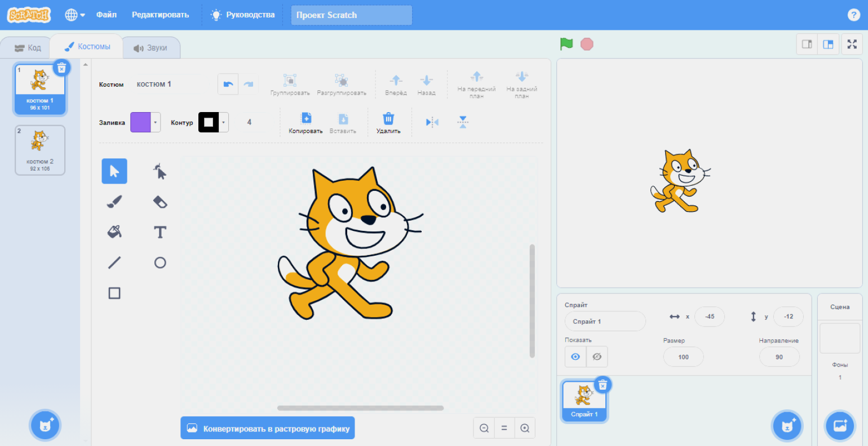
Task: Switch to Код tab
Action: 28,48
